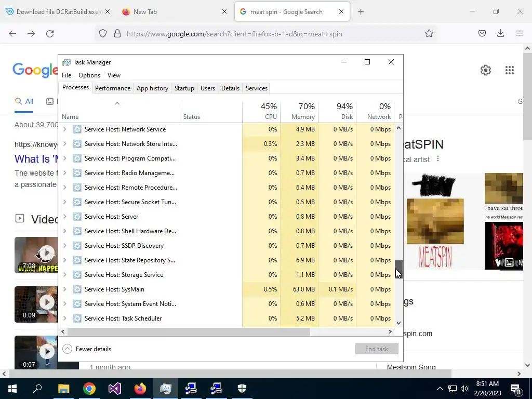Open the Task Manager File menu

tap(66, 75)
